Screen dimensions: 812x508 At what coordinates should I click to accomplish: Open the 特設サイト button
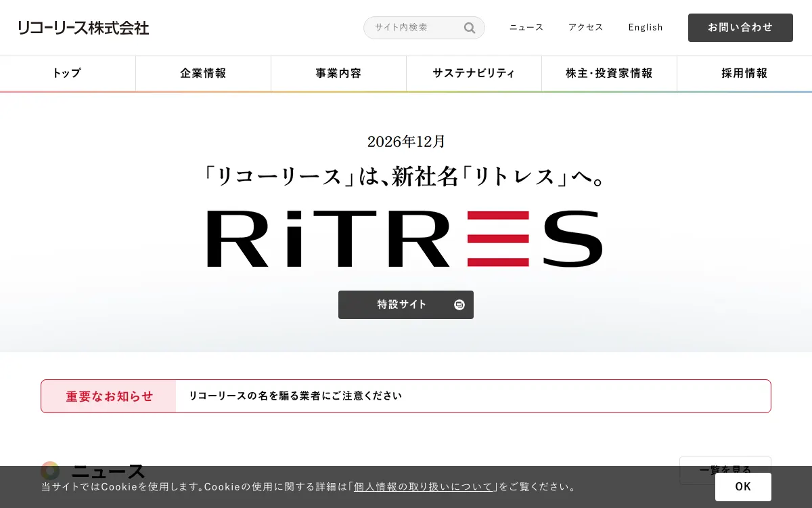pos(406,305)
